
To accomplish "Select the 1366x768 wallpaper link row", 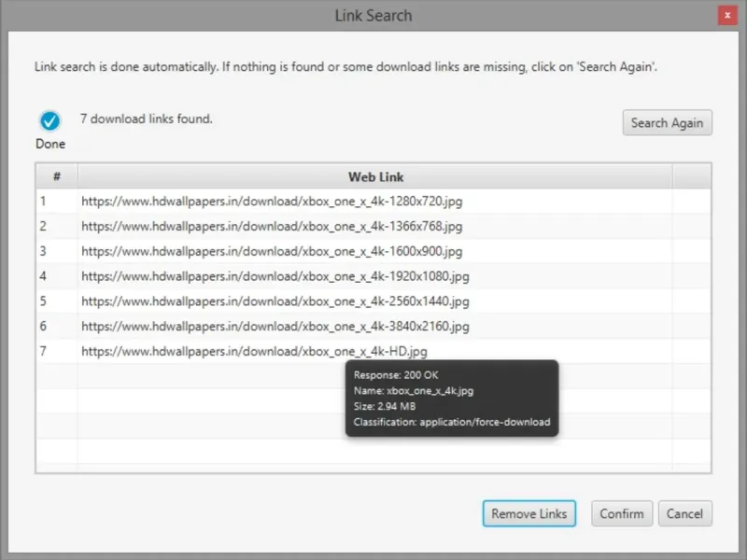I will [x=373, y=226].
